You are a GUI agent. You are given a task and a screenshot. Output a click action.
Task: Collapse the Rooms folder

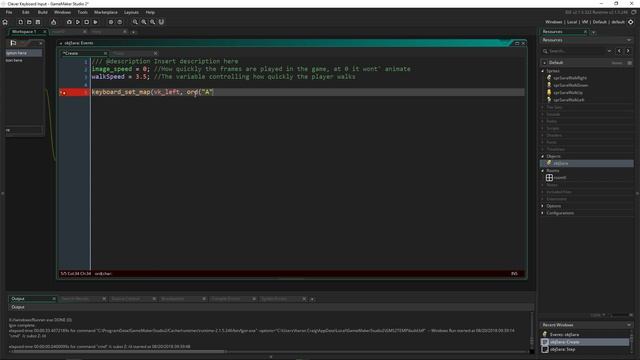click(x=542, y=171)
